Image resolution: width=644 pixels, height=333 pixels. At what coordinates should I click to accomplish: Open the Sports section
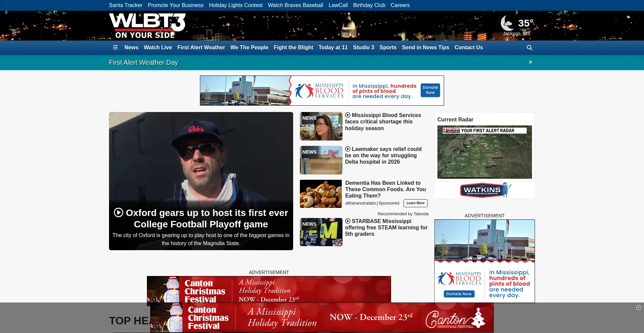[388, 48]
